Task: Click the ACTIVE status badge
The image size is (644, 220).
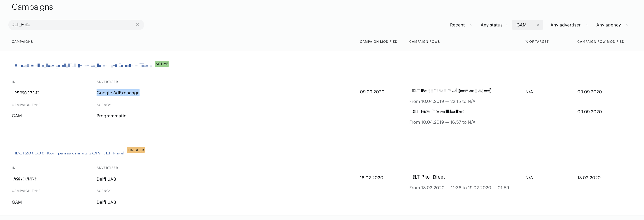Action: coord(162,64)
